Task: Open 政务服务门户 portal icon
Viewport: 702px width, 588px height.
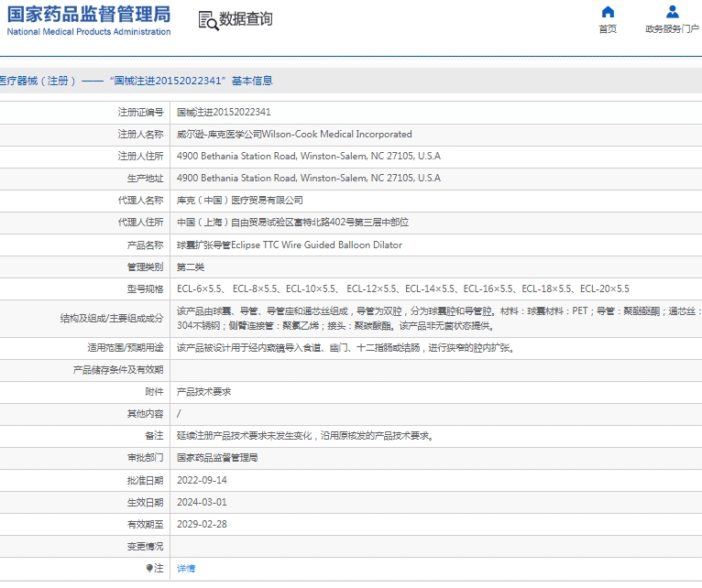Action: pos(672,12)
